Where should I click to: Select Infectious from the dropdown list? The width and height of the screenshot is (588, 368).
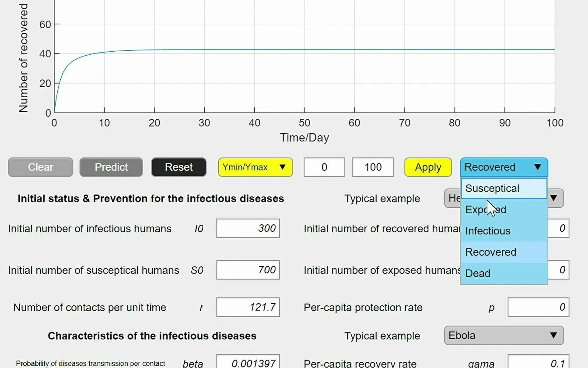(x=504, y=231)
